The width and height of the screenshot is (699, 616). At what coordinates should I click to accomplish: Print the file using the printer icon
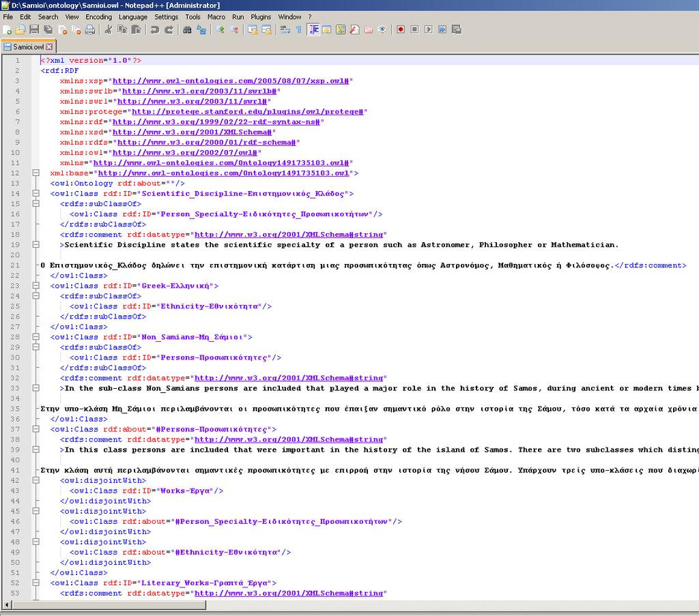(90, 30)
